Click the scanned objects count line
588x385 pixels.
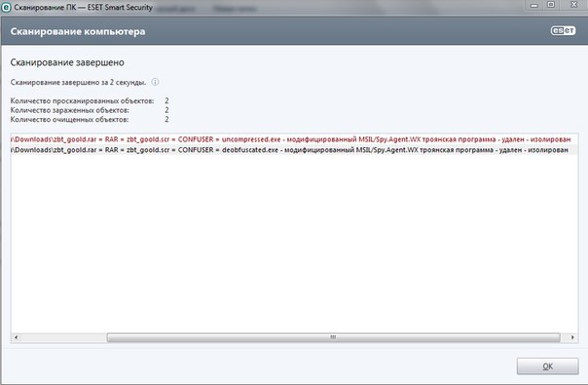90,100
